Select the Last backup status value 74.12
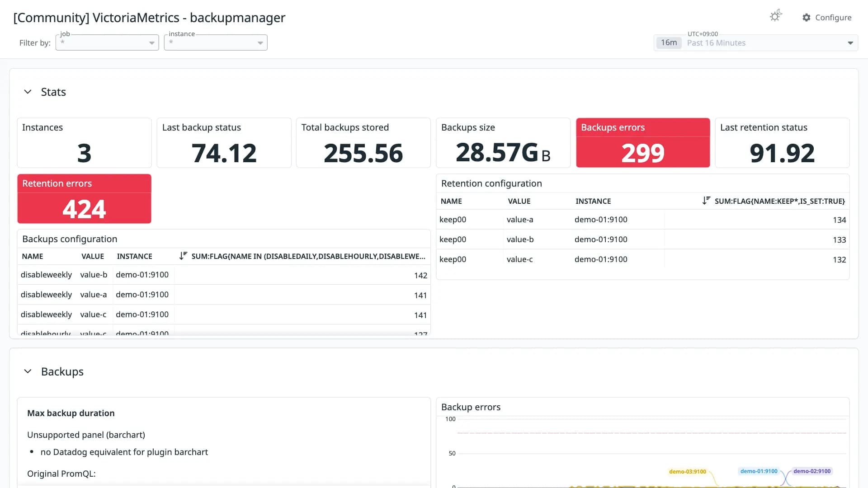The image size is (868, 488). [x=224, y=153]
